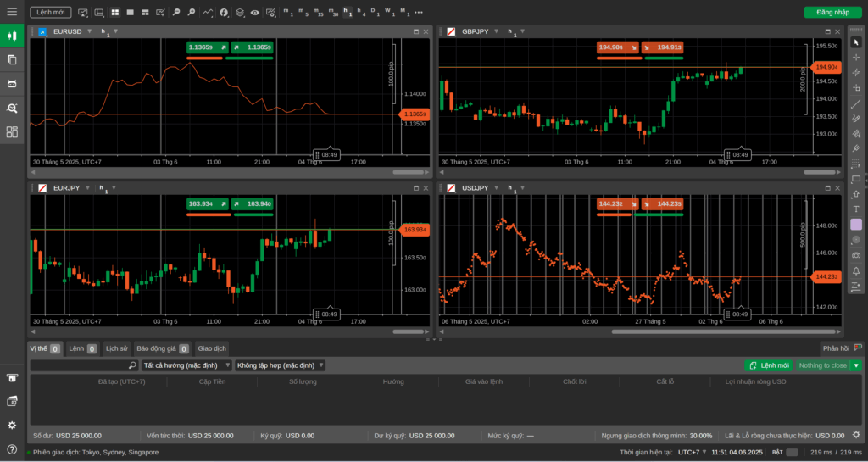Screen dimensions: 868x462
Task: Open USDJPY symbol dropdown arrow
Action: (x=497, y=188)
